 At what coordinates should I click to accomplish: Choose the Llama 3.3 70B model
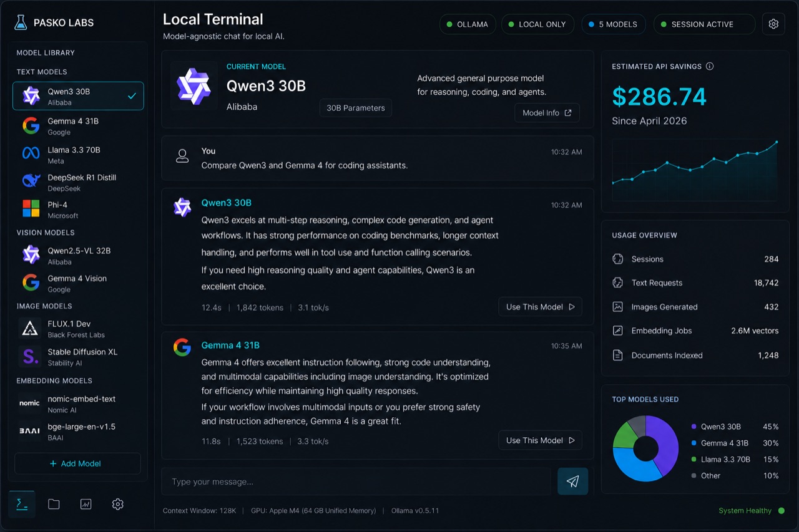coord(78,155)
